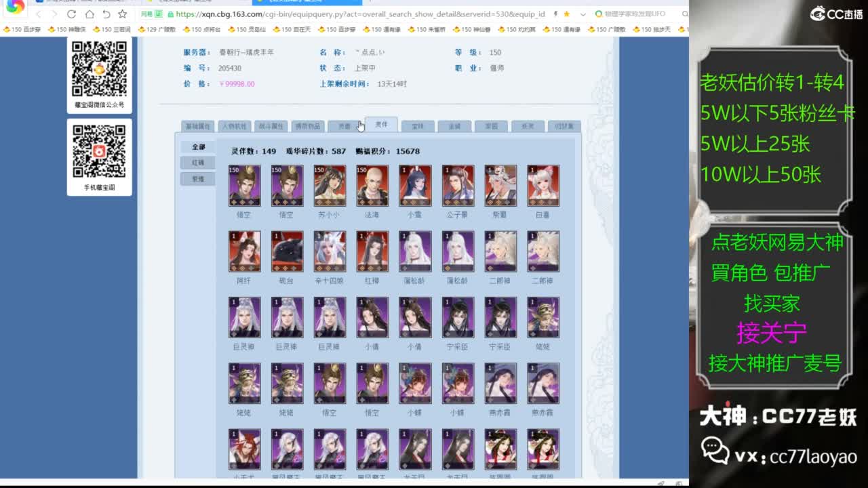Click the listing number 205430
The height and width of the screenshot is (488, 868).
point(230,68)
